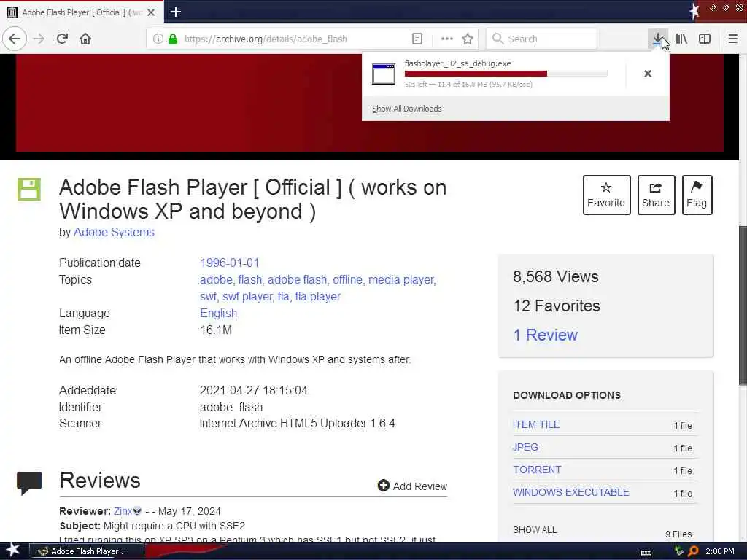Image resolution: width=747 pixels, height=560 pixels.
Task: Open a new tab with plus button
Action: pos(175,12)
